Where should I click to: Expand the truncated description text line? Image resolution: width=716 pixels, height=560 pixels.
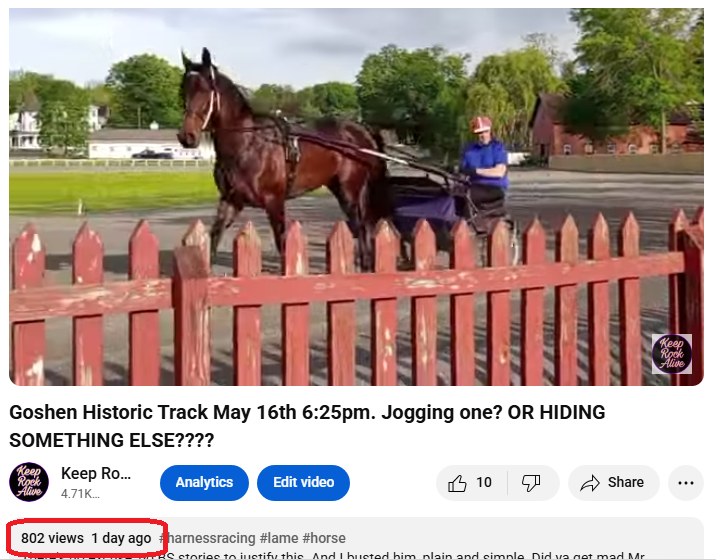point(333,555)
